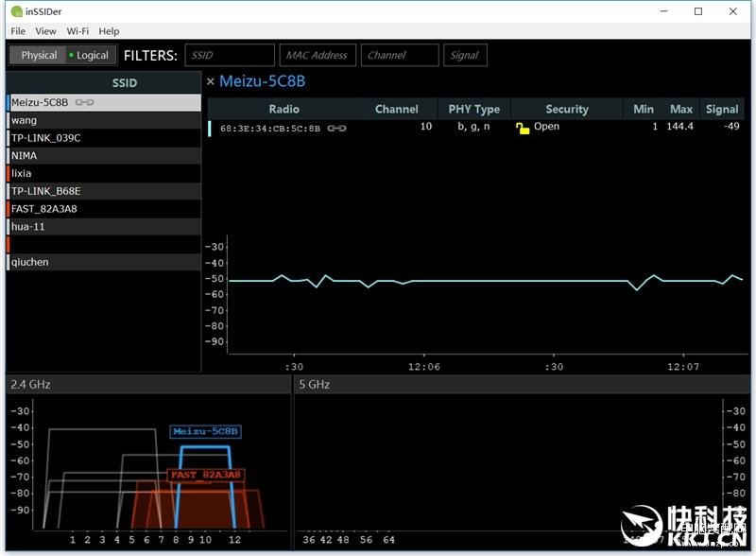Sort by the PHY Type column header

click(474, 109)
